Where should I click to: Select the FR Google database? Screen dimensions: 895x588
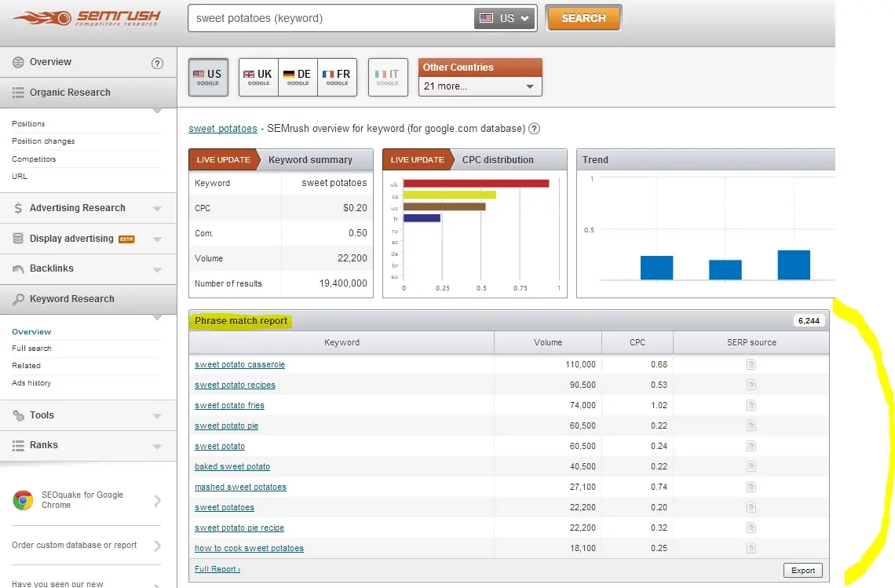337,77
